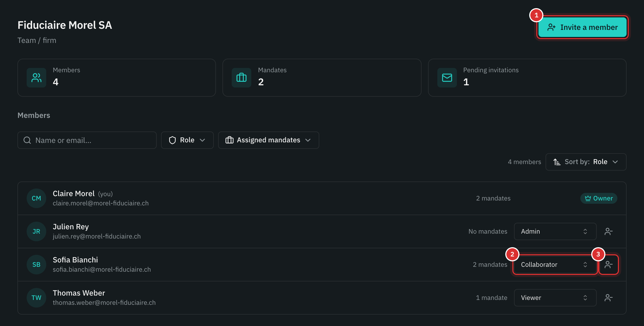The width and height of the screenshot is (644, 326).
Task: Click Sofia Bianchi's 2 mandates label
Action: 490,265
